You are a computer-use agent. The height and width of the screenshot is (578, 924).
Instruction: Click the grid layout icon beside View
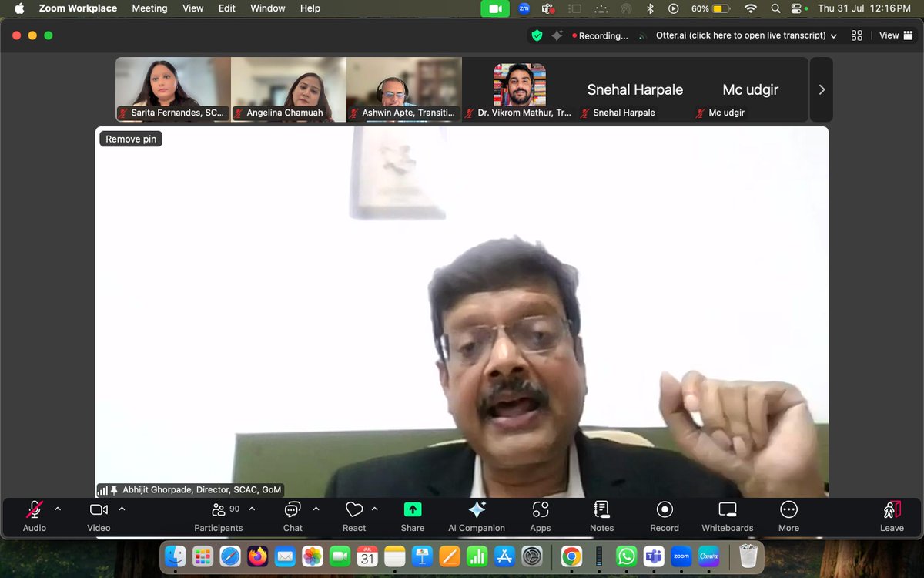(x=857, y=35)
